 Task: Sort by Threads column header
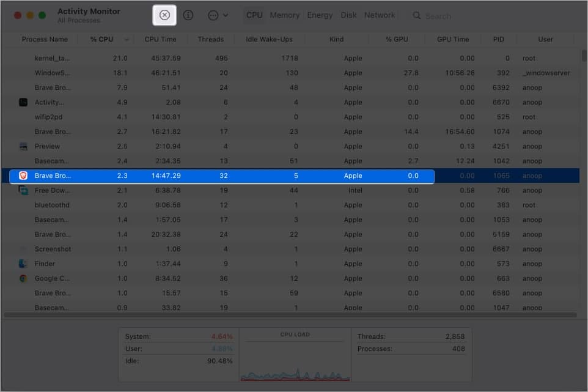pos(210,39)
